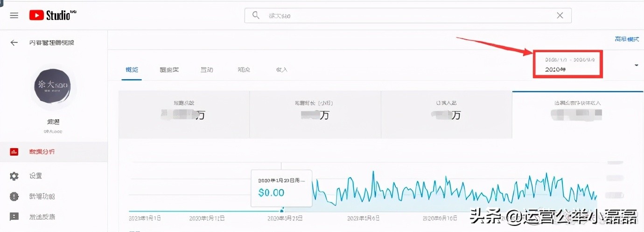The image size is (644, 232).
Task: Select the watch time (hours) metric card
Action: [315, 115]
